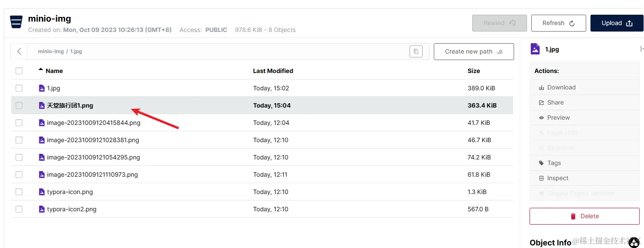The width and height of the screenshot is (644, 248).
Task: Click 1.jpg in breadcrumb path
Action: click(x=76, y=51)
